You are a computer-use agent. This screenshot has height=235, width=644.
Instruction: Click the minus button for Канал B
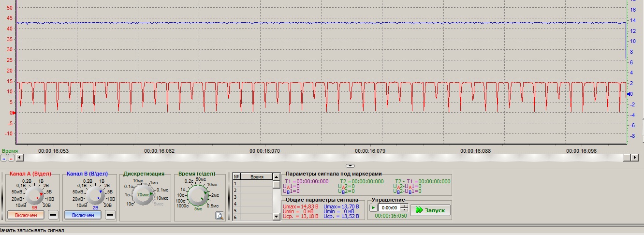point(110,215)
